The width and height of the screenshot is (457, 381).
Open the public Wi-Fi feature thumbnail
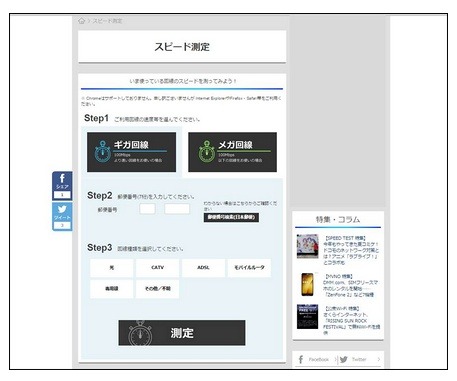click(x=307, y=317)
